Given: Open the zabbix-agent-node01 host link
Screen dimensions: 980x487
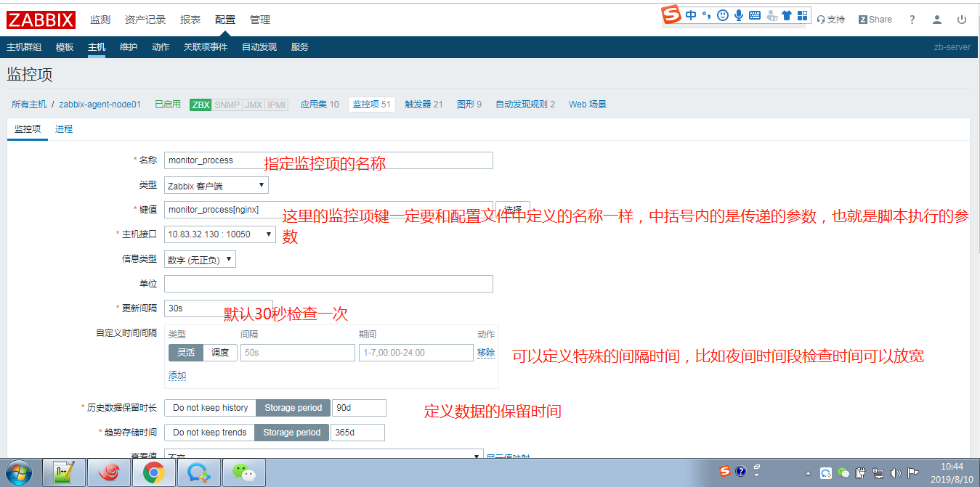Looking at the screenshot, I should (x=100, y=105).
